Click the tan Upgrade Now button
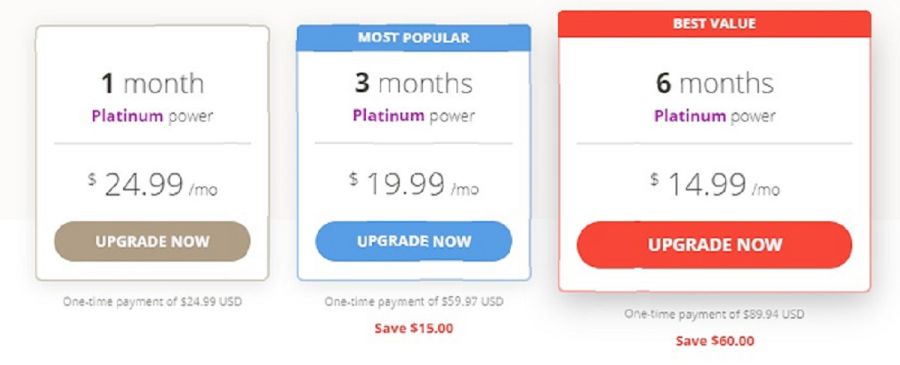The width and height of the screenshot is (900, 365). coord(152,241)
